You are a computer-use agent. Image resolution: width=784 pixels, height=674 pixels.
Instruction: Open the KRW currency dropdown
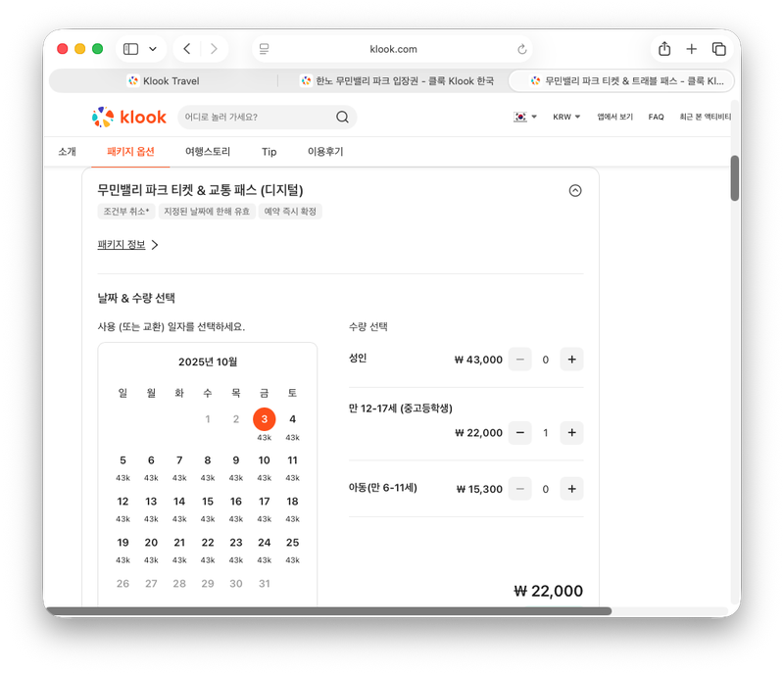click(566, 117)
